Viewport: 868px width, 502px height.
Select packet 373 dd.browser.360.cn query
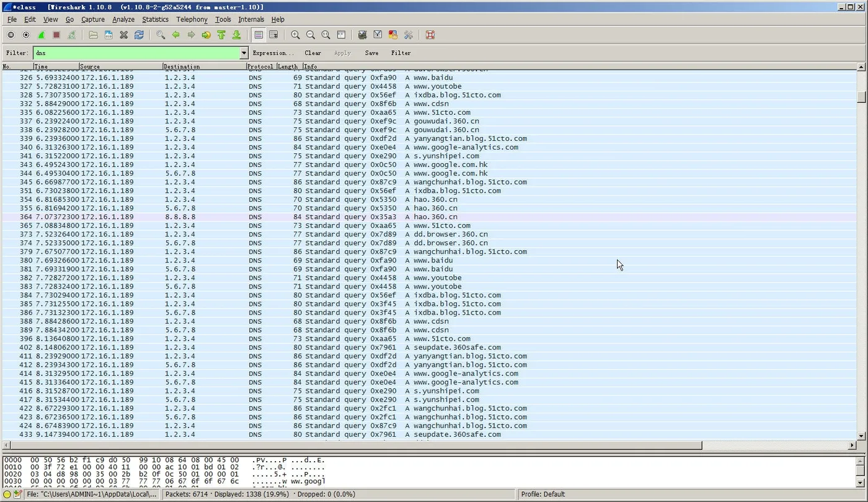click(x=429, y=235)
